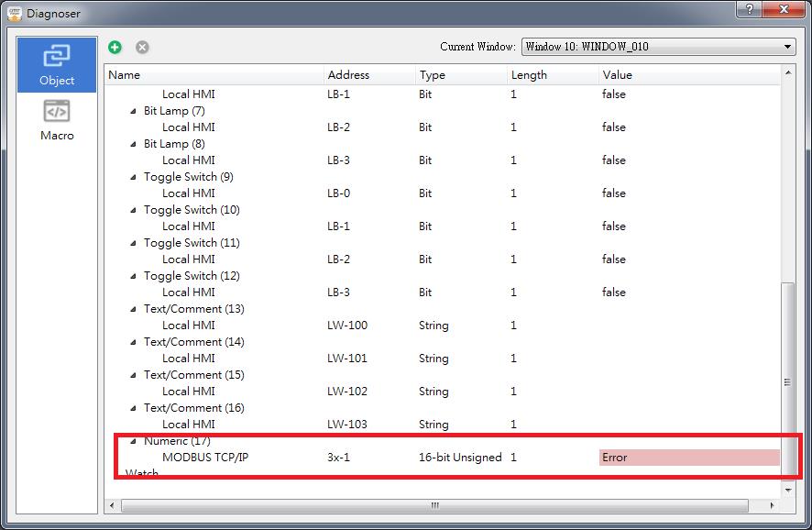Click the Diagnoser app icon in title bar

[14, 14]
